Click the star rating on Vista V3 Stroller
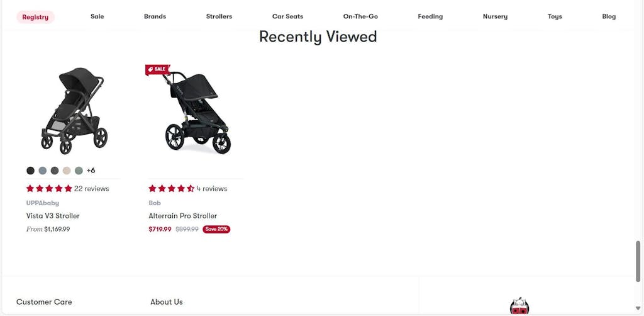The image size is (644, 316). tap(49, 189)
